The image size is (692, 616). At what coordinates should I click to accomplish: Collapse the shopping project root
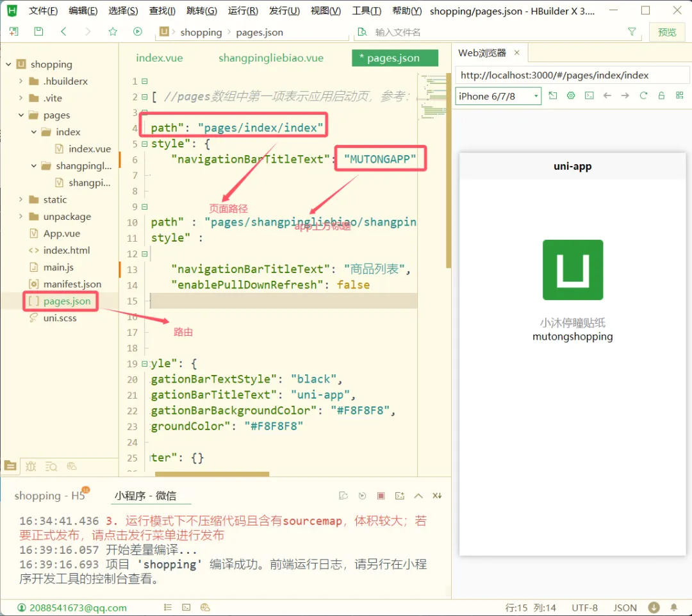8,65
